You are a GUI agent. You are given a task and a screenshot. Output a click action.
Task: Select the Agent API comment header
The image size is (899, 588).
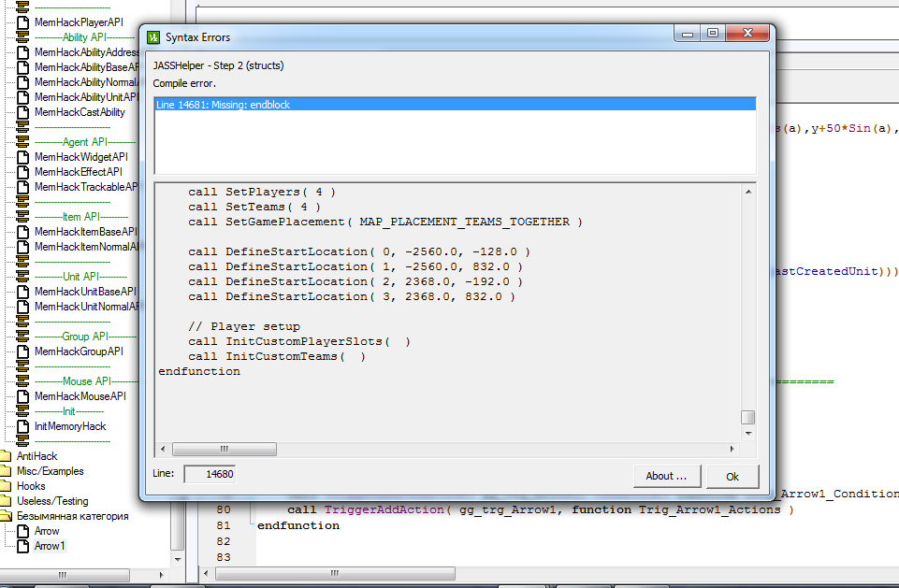[x=85, y=142]
